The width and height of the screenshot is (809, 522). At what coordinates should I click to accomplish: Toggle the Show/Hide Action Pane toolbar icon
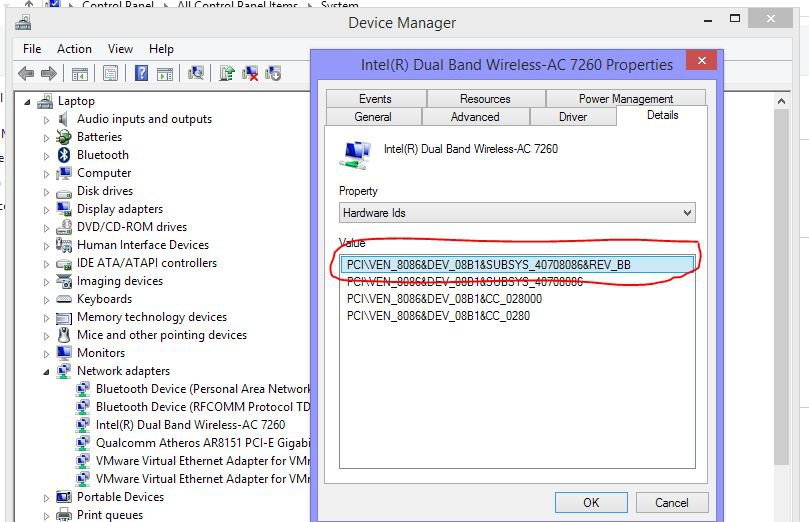(x=165, y=74)
